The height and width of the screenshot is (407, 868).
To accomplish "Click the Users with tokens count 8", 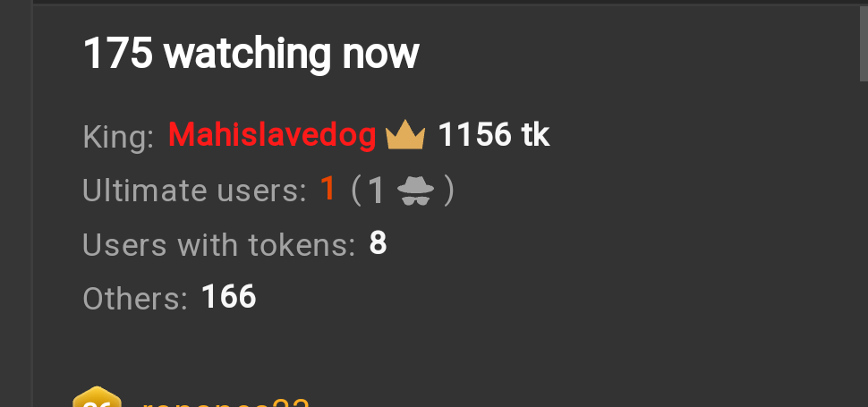I will pos(379,243).
